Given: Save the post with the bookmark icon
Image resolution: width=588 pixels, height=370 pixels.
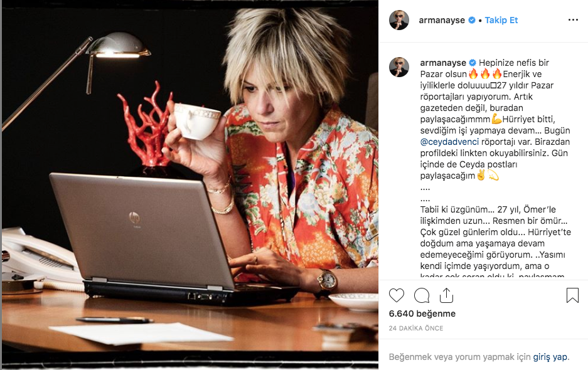Looking at the screenshot, I should [x=572, y=295].
